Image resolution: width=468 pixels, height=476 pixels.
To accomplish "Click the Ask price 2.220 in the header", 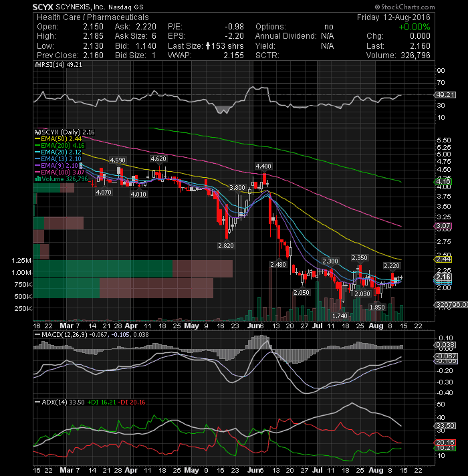I will (146, 27).
